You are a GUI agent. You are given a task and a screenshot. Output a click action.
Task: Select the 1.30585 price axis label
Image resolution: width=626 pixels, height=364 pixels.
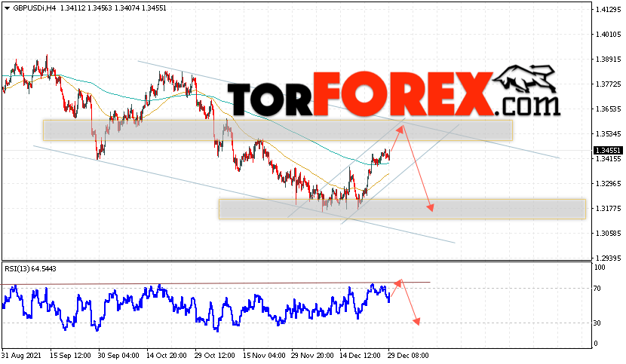pyautogui.click(x=608, y=233)
